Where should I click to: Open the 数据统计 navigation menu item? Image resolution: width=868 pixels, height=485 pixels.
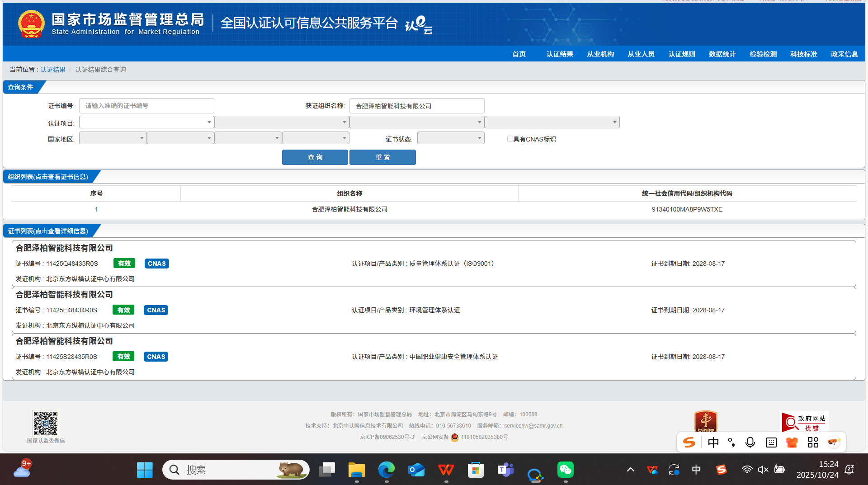click(722, 54)
